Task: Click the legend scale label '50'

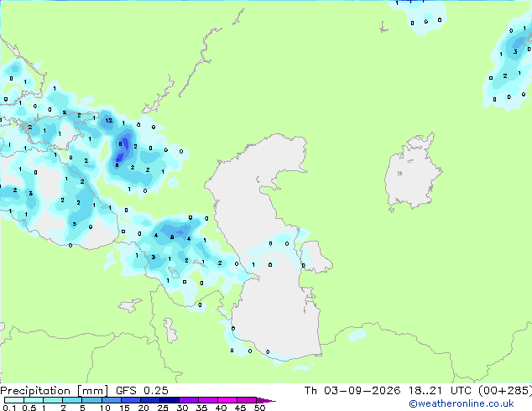Action: coord(259,408)
